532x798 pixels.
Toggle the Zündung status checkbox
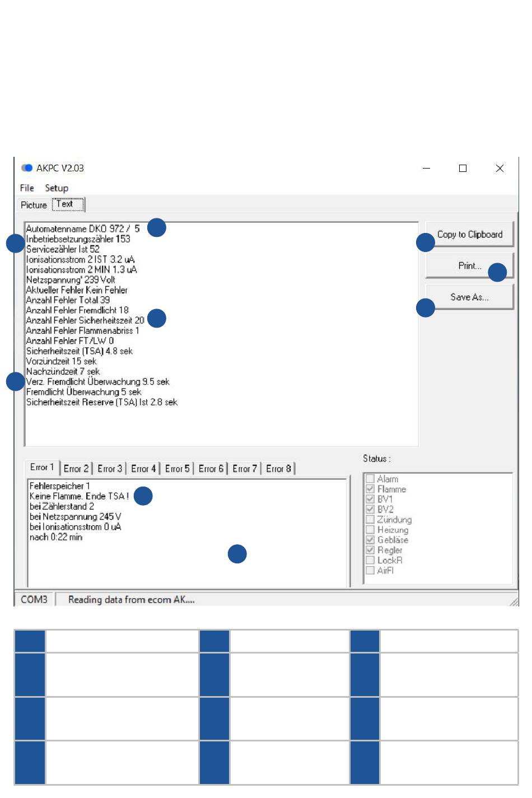coord(370,520)
